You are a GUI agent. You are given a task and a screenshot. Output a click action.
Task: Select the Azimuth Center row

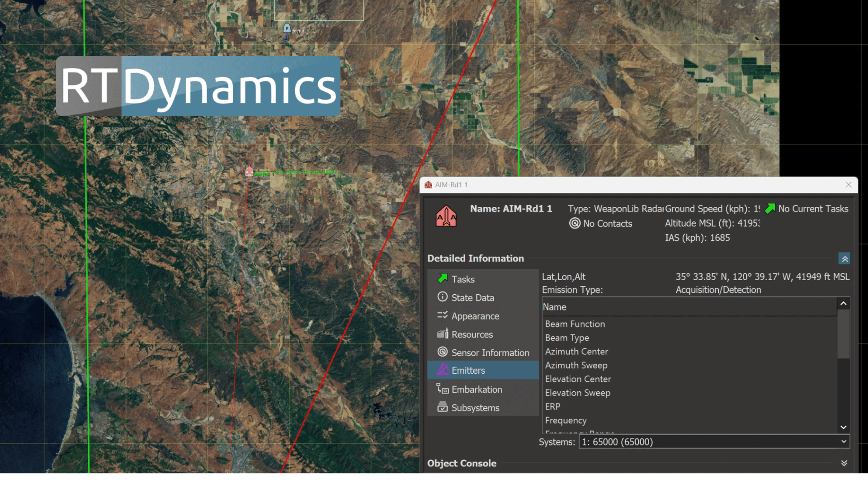tap(689, 352)
